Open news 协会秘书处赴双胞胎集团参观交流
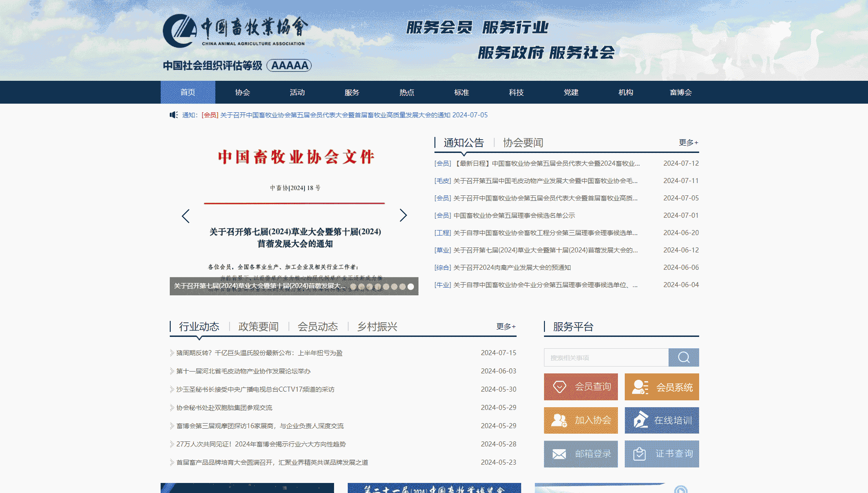 [224, 408]
